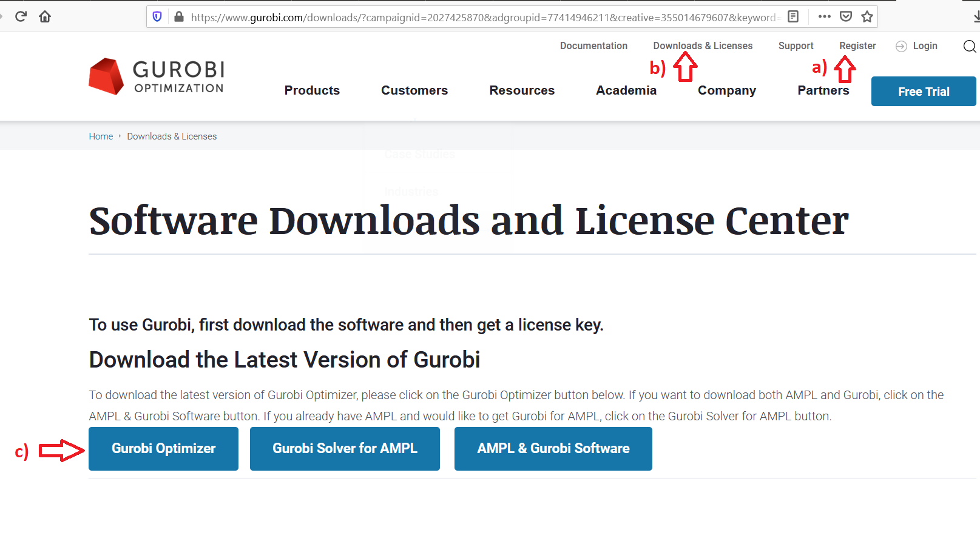Click Gurobi Solver for AMPL button

[x=345, y=449]
